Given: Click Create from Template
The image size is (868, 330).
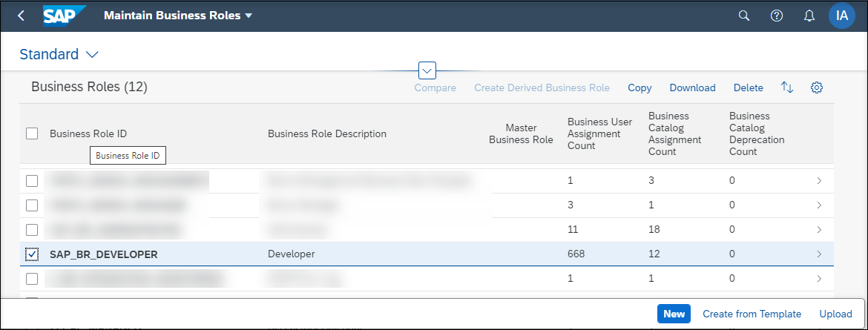Looking at the screenshot, I should tap(752, 314).
